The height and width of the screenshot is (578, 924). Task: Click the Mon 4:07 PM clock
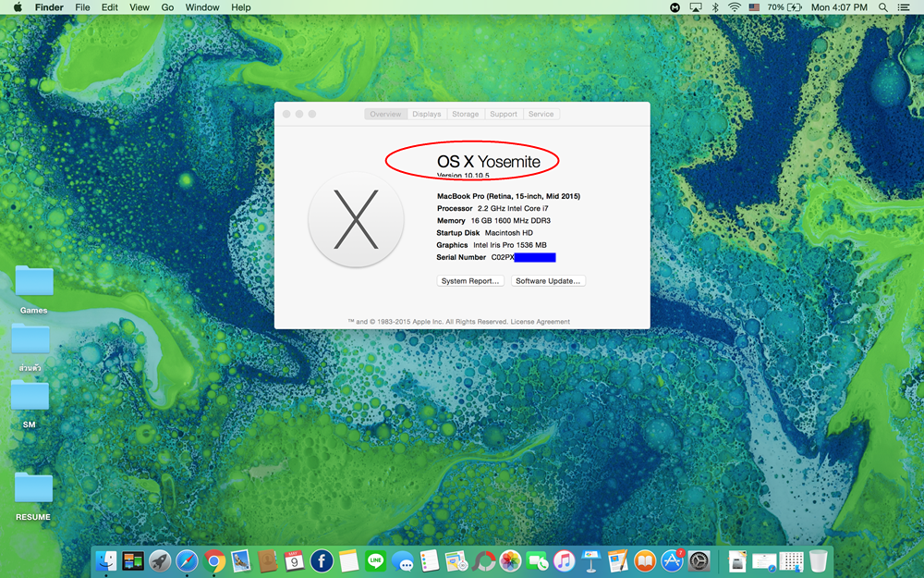[839, 7]
